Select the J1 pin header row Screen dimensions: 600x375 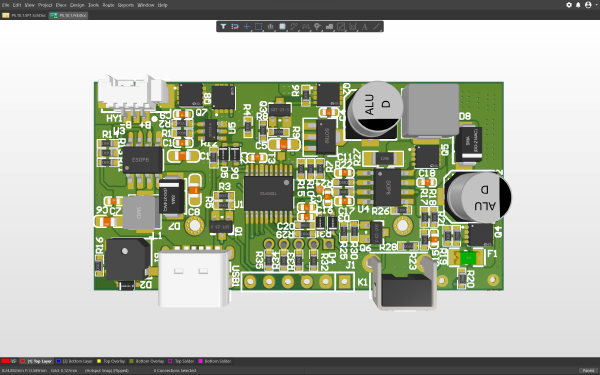[x=298, y=282]
